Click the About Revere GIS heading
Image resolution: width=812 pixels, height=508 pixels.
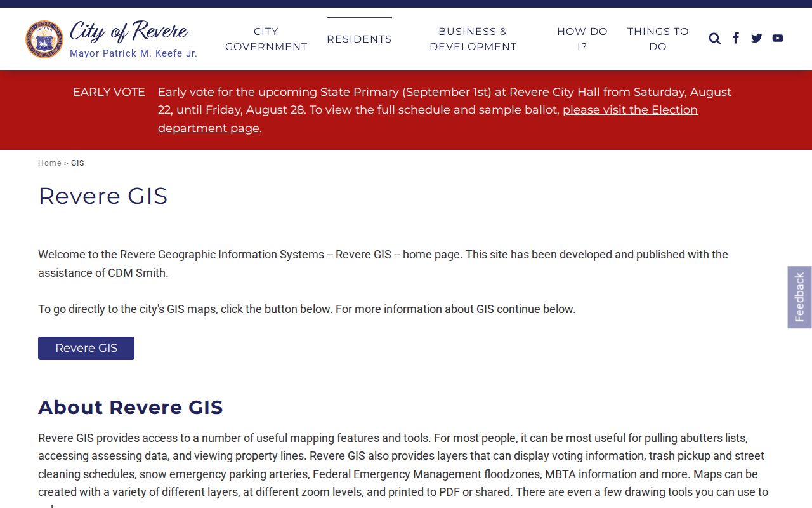(131, 407)
